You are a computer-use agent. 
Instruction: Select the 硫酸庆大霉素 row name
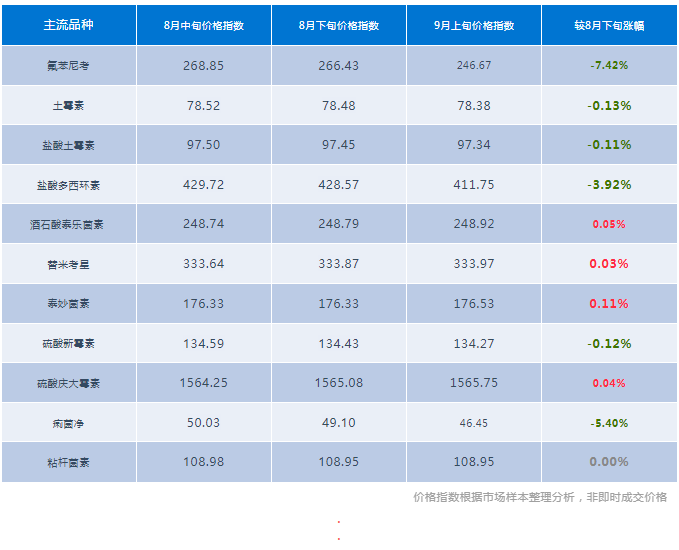(x=68, y=383)
